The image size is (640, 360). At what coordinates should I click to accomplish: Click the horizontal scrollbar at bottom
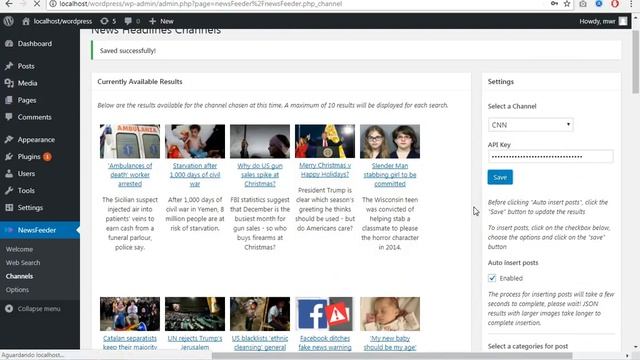(x=392, y=356)
